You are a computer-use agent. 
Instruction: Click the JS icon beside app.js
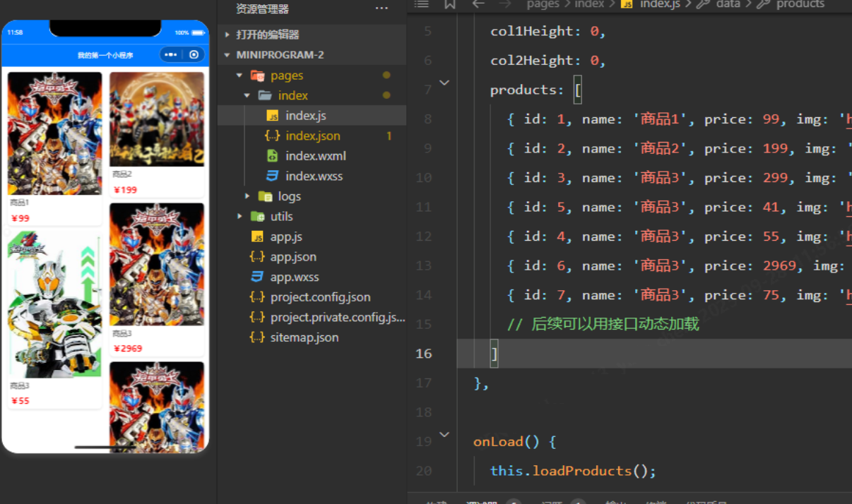[x=257, y=236]
